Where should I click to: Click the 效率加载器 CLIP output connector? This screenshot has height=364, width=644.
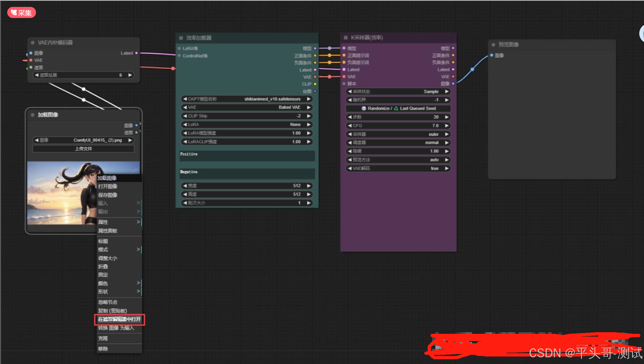(x=315, y=84)
